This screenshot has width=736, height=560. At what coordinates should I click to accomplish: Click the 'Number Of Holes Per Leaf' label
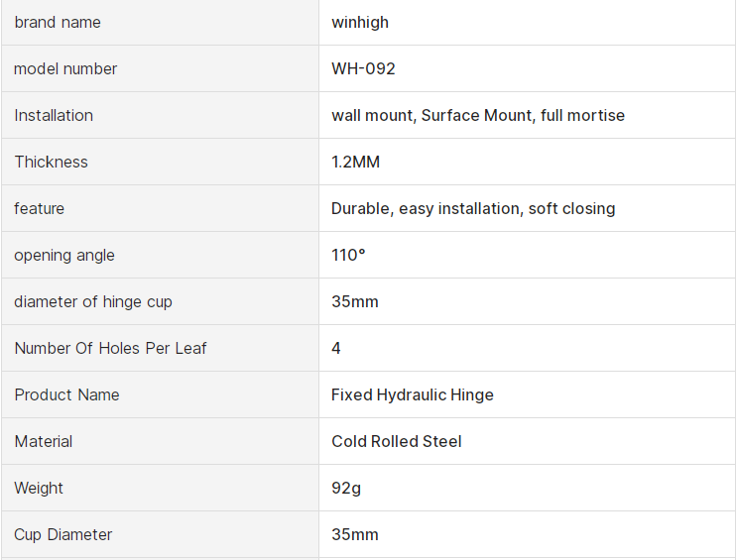[110, 348]
